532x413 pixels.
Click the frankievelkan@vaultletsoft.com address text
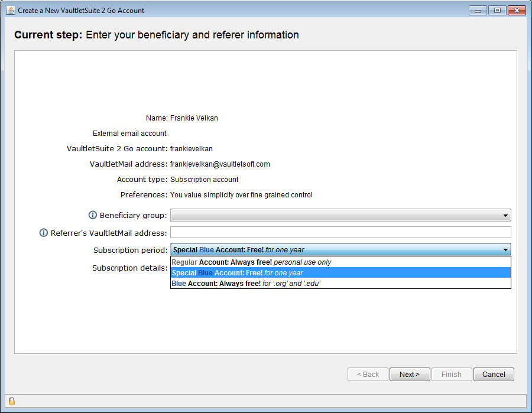point(220,164)
